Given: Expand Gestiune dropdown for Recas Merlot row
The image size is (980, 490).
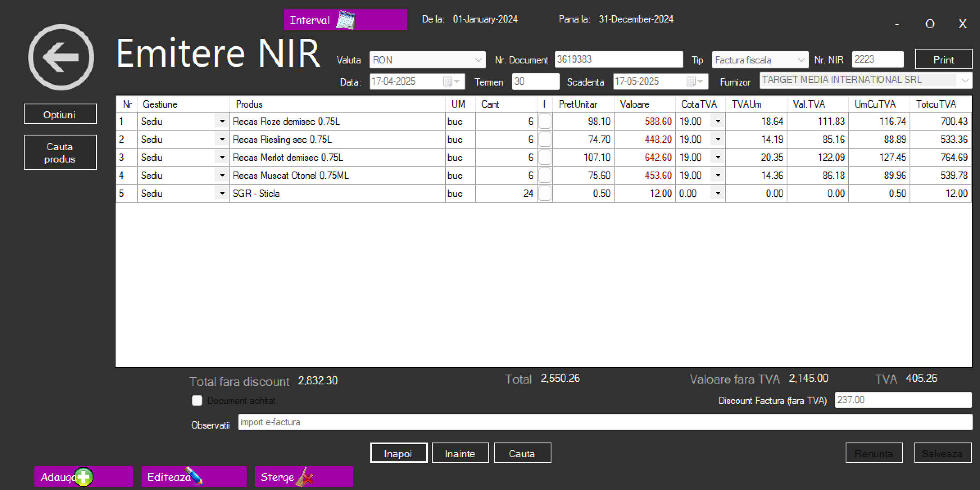Looking at the screenshot, I should coord(222,157).
